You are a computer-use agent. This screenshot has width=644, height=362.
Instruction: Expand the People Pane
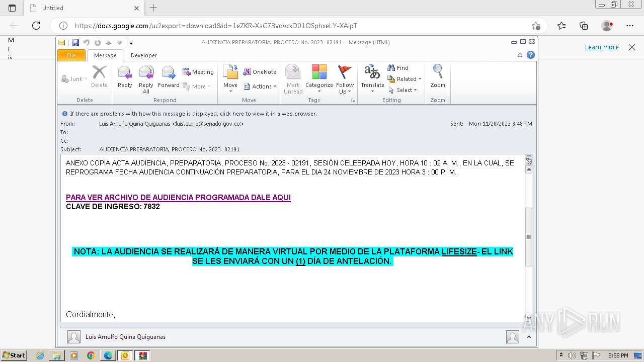[529, 337]
